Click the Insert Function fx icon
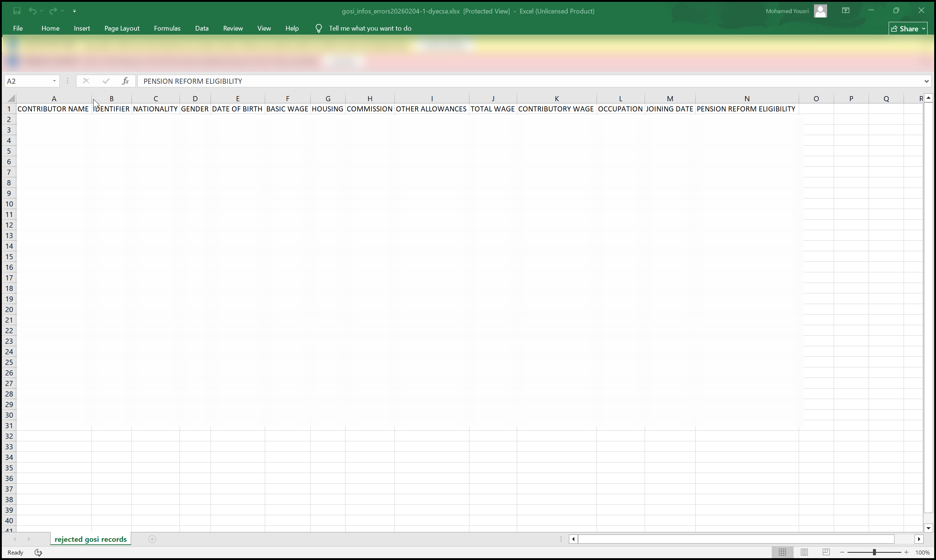Image resolution: width=936 pixels, height=560 pixels. click(x=125, y=81)
